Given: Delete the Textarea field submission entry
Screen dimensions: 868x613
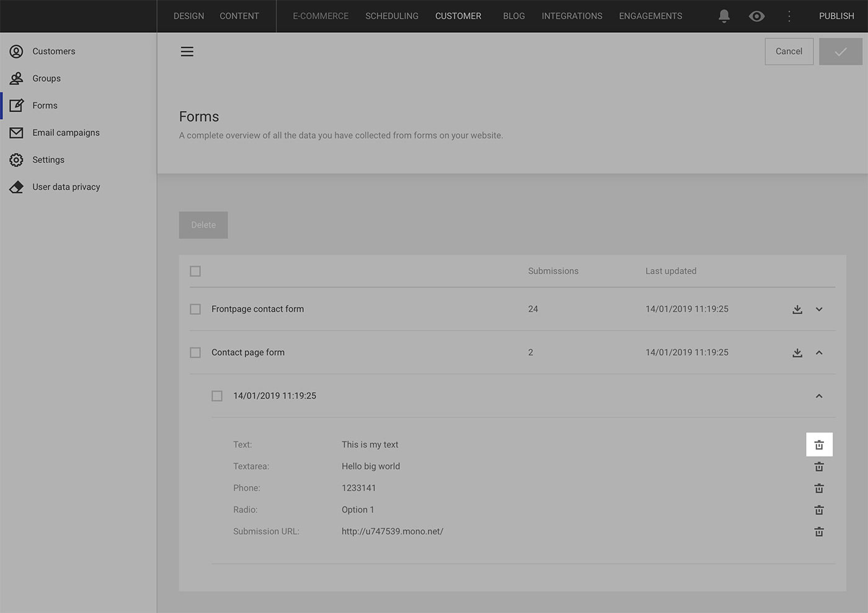Looking at the screenshot, I should [x=819, y=466].
